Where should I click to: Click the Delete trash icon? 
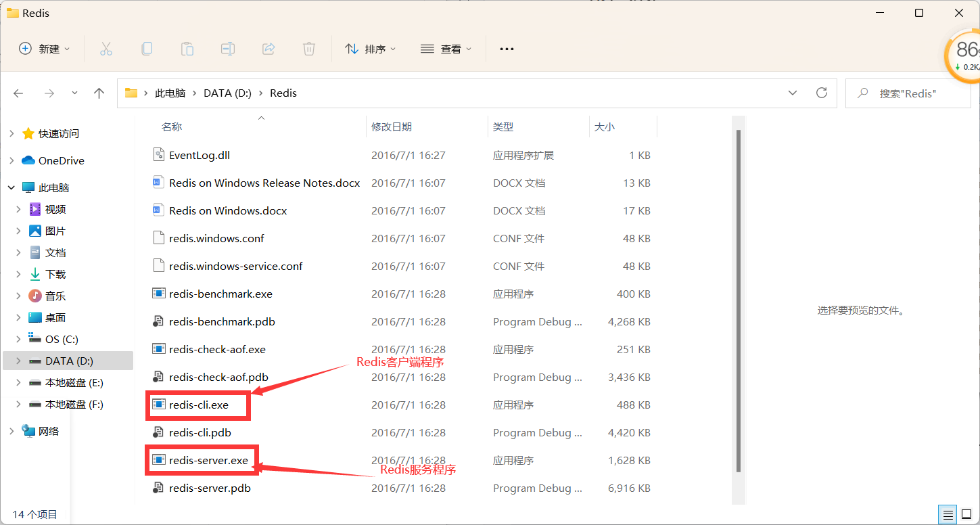point(309,49)
